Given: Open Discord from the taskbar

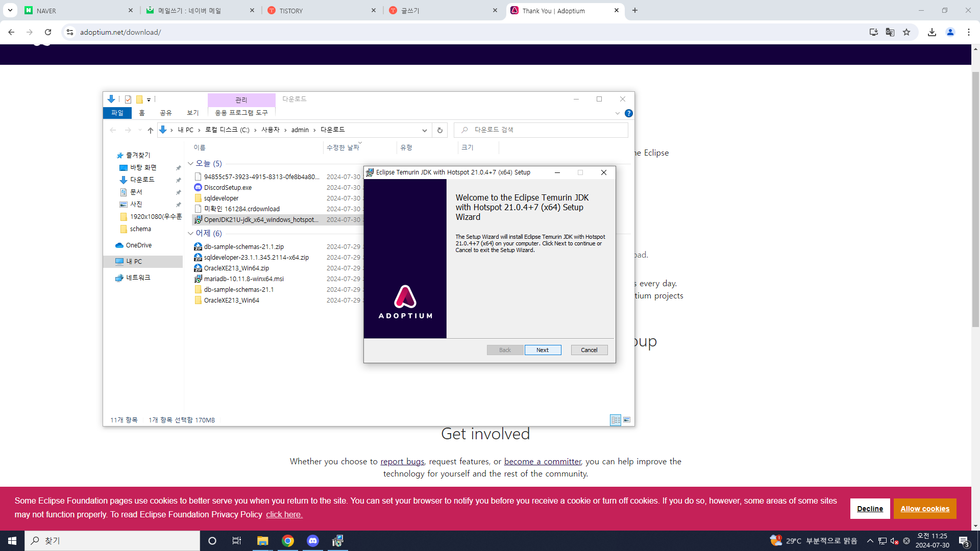Looking at the screenshot, I should (x=313, y=541).
